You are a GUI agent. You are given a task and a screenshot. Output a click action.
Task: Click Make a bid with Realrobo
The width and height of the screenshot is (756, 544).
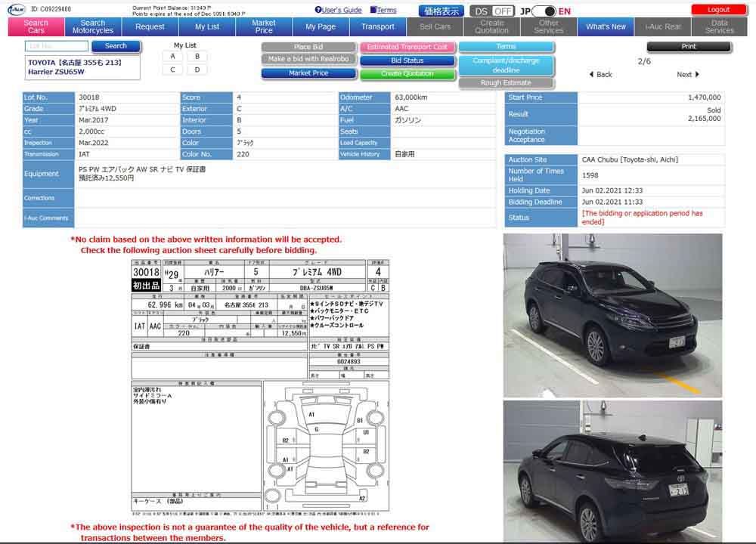[308, 59]
